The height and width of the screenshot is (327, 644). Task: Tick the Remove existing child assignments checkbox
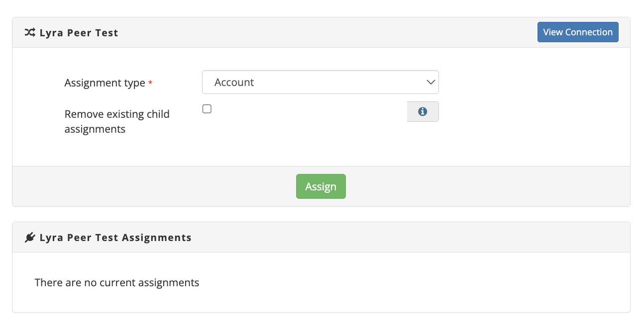pos(207,109)
